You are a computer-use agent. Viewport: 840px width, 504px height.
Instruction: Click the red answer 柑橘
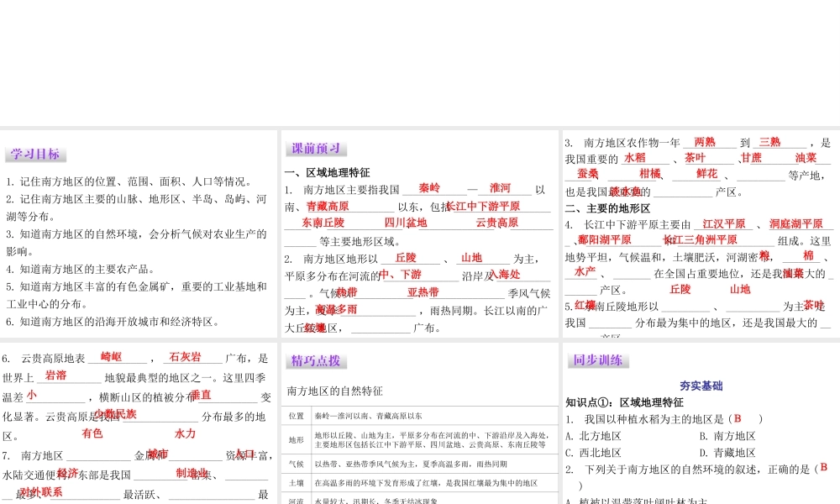pyautogui.click(x=650, y=174)
